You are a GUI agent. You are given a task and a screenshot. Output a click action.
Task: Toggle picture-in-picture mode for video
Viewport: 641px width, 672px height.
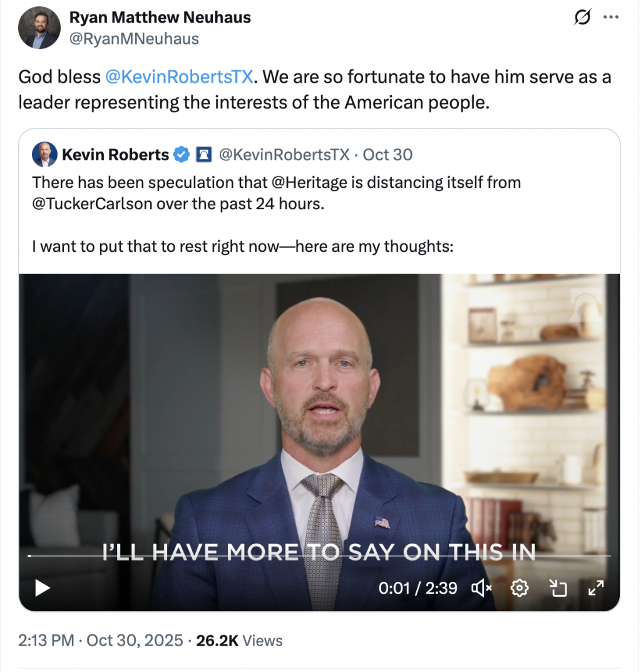[x=557, y=587]
